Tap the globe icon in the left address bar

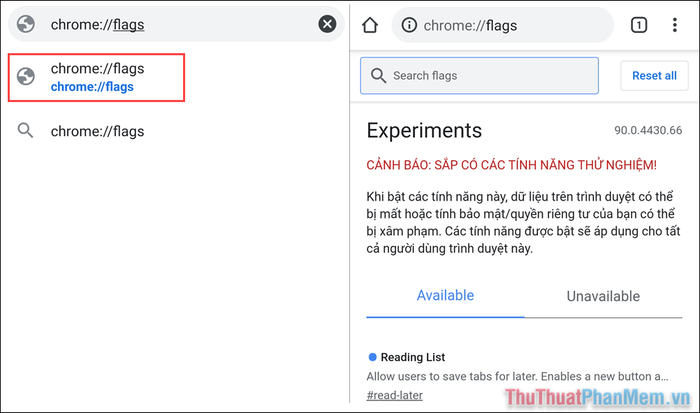tap(26, 24)
